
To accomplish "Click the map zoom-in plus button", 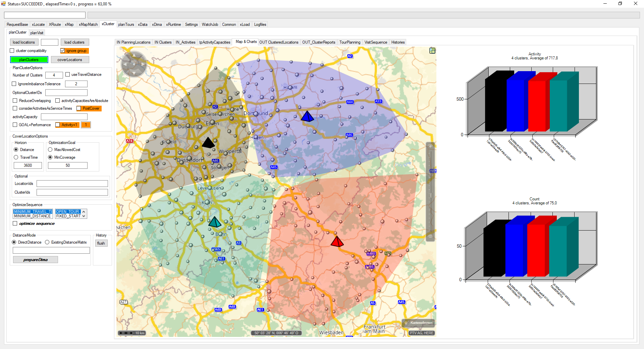I will click(430, 146).
